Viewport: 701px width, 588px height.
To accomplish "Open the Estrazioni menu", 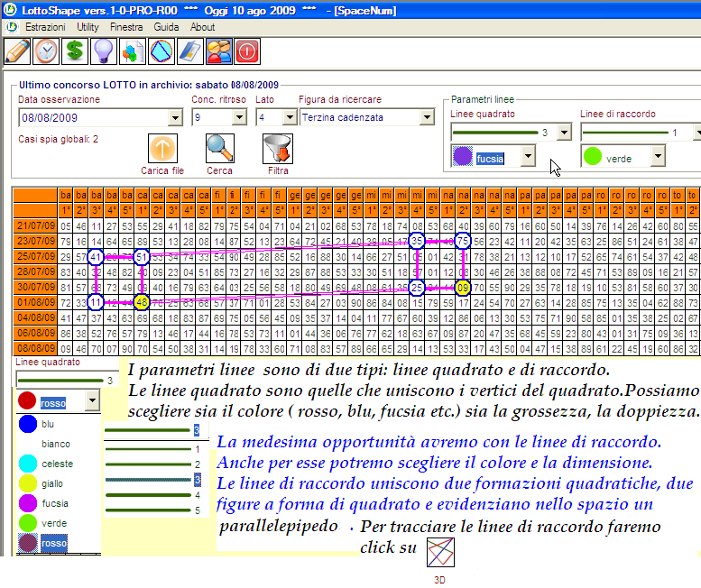I will [x=45, y=27].
